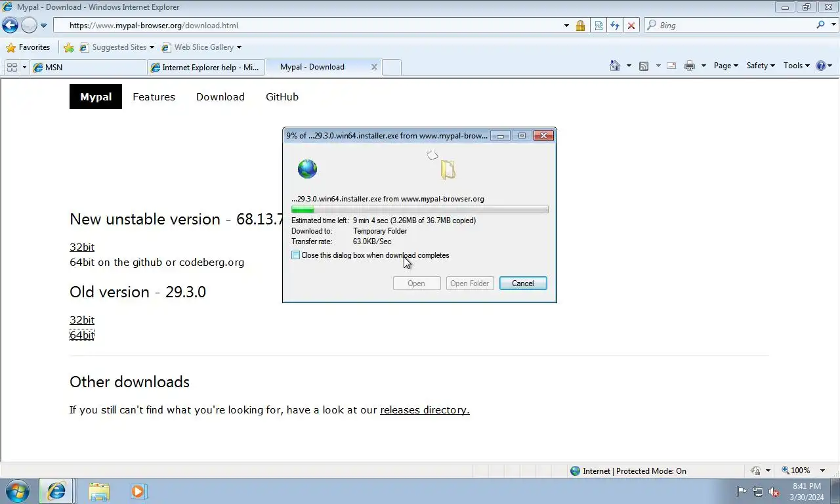Click the Home icon in command bar
This screenshot has height=504, width=840.
pos(615,66)
